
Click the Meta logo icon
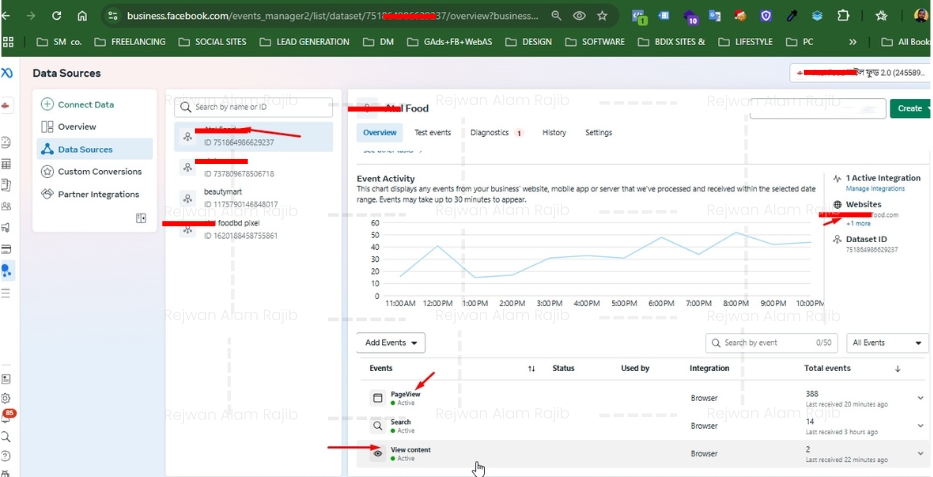7,74
